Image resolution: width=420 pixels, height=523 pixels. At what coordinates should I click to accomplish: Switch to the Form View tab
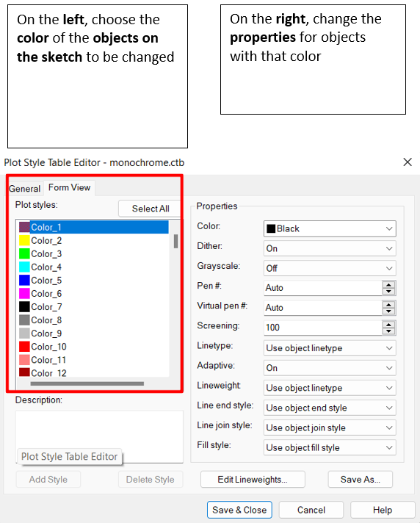pos(69,187)
